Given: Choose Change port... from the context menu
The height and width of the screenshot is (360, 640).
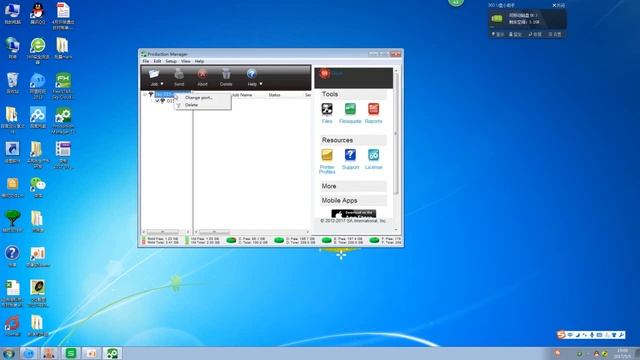Looking at the screenshot, I should (202, 98).
